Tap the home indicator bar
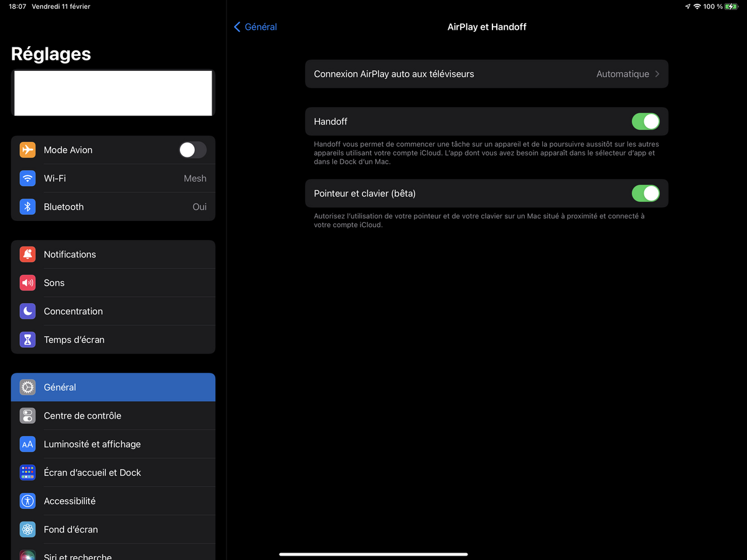This screenshot has width=747, height=560. tap(374, 554)
